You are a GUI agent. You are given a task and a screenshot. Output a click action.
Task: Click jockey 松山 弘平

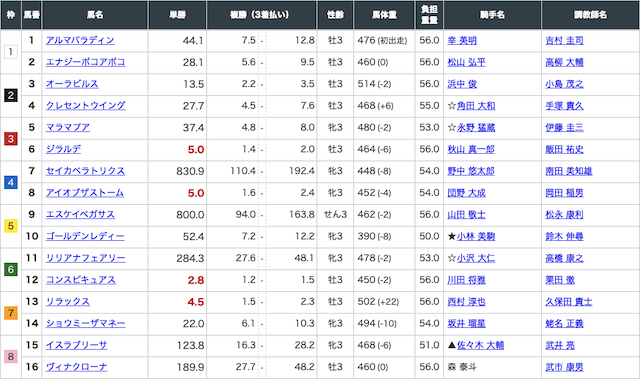click(467, 62)
